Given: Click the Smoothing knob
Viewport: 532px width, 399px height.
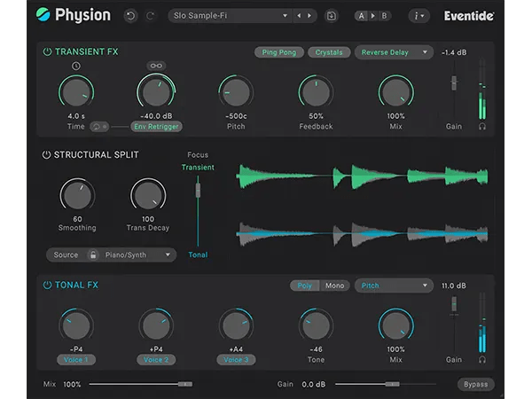Looking at the screenshot, I should 77,195.
